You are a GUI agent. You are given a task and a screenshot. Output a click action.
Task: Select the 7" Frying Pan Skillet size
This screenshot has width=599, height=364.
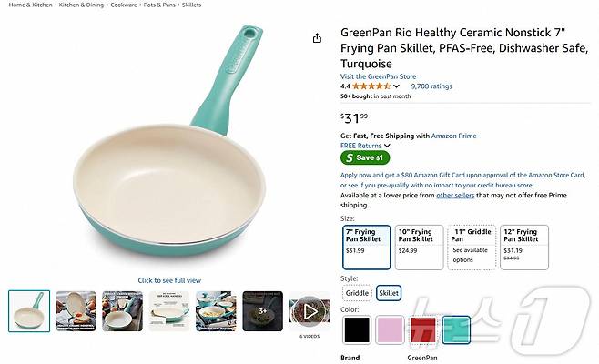[366, 248]
